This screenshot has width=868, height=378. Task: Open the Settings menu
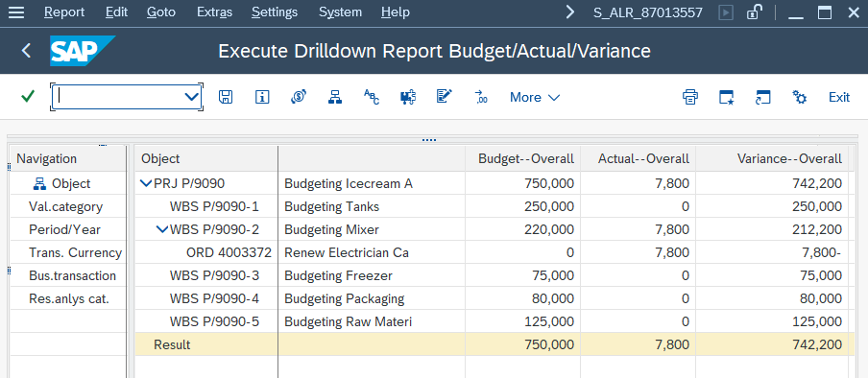pos(275,12)
